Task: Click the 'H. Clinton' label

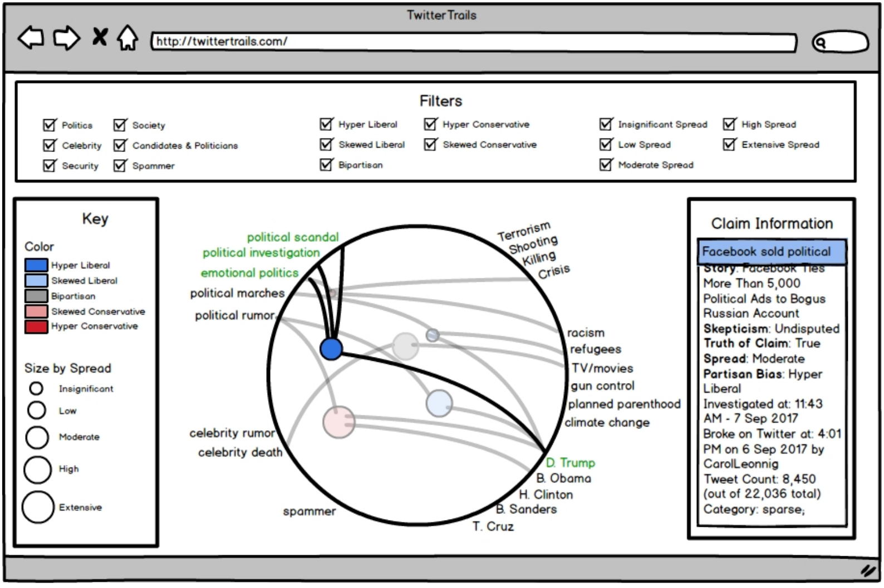Action: pos(546,494)
